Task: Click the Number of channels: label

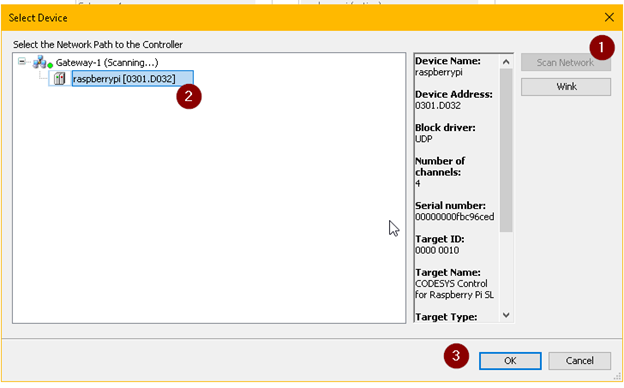Action: 440,166
